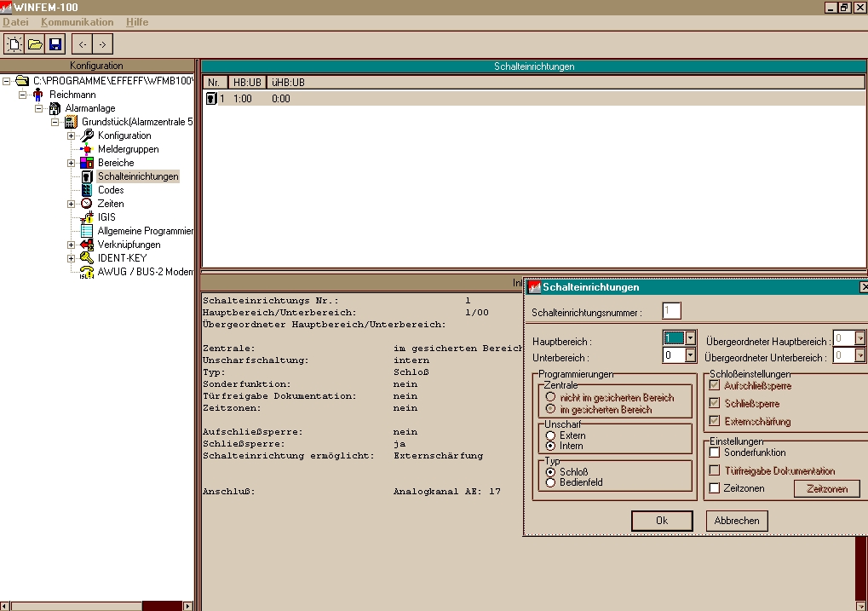The width and height of the screenshot is (868, 611).
Task: Click the left arrow toolbar button
Action: [82, 43]
